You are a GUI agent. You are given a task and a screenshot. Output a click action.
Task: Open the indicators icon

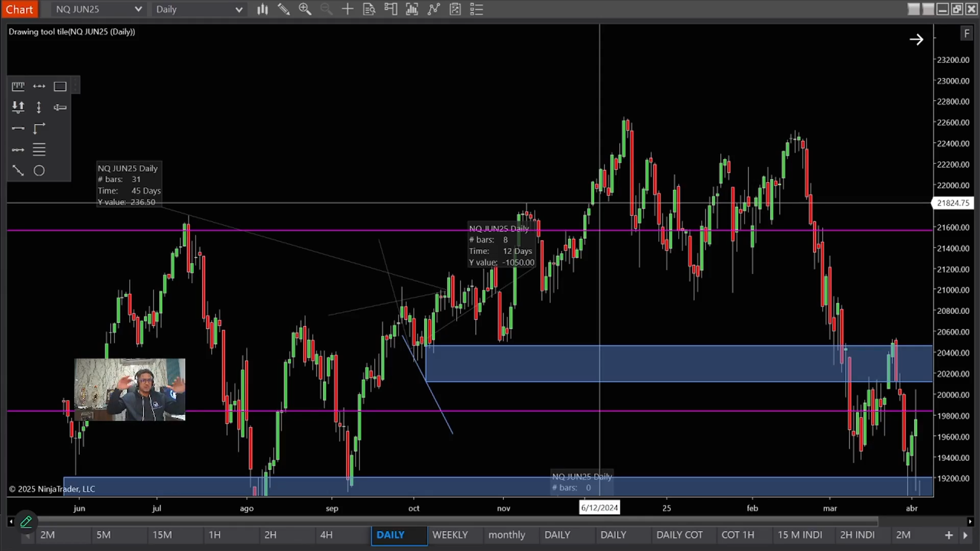(x=412, y=9)
